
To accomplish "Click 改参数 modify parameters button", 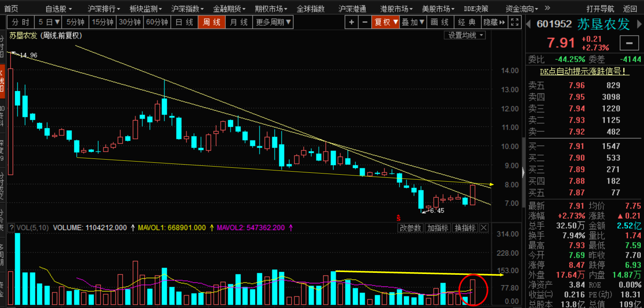I will click(410, 228).
